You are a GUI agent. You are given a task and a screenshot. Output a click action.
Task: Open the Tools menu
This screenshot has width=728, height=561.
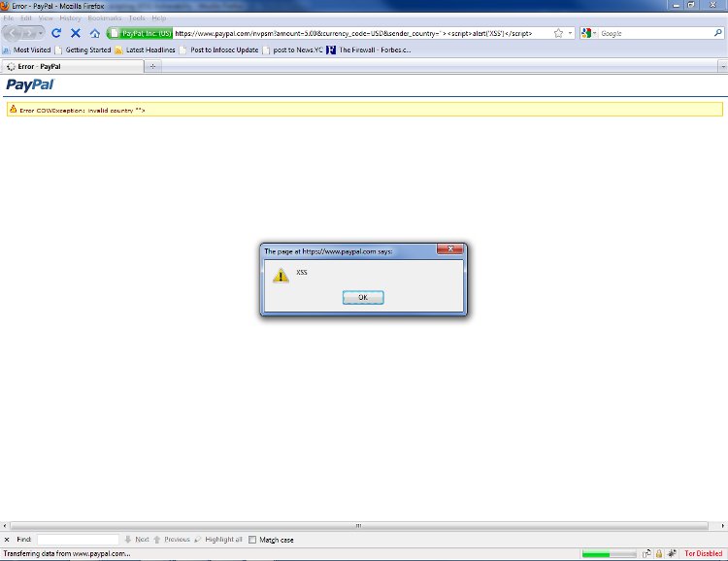137,18
